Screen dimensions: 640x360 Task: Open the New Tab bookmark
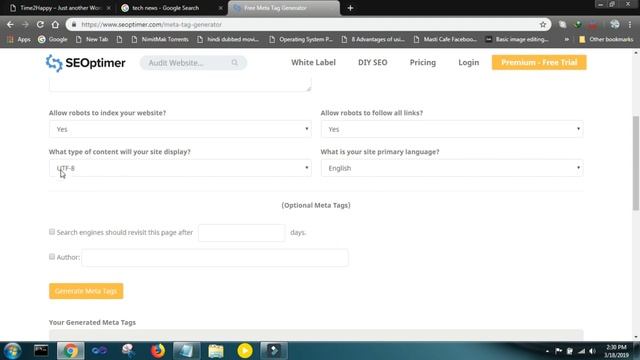pyautogui.click(x=92, y=39)
